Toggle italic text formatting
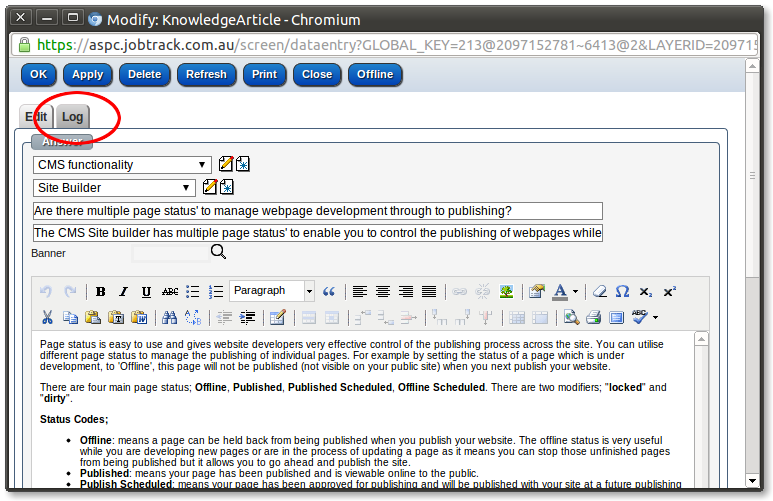The height and width of the screenshot is (501, 773). tap(124, 292)
